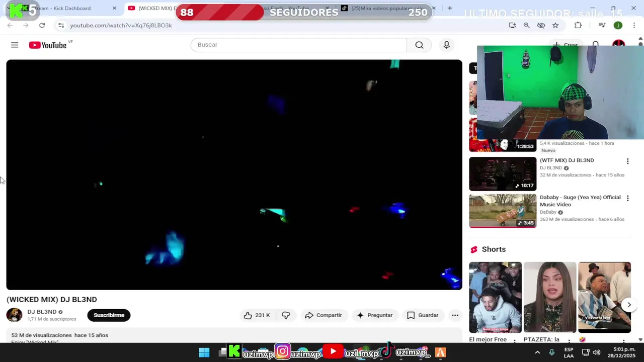This screenshot has width=644, height=362.
Task: Open the first Shorts thumbnail El mejor Free
Action: coord(495,297)
